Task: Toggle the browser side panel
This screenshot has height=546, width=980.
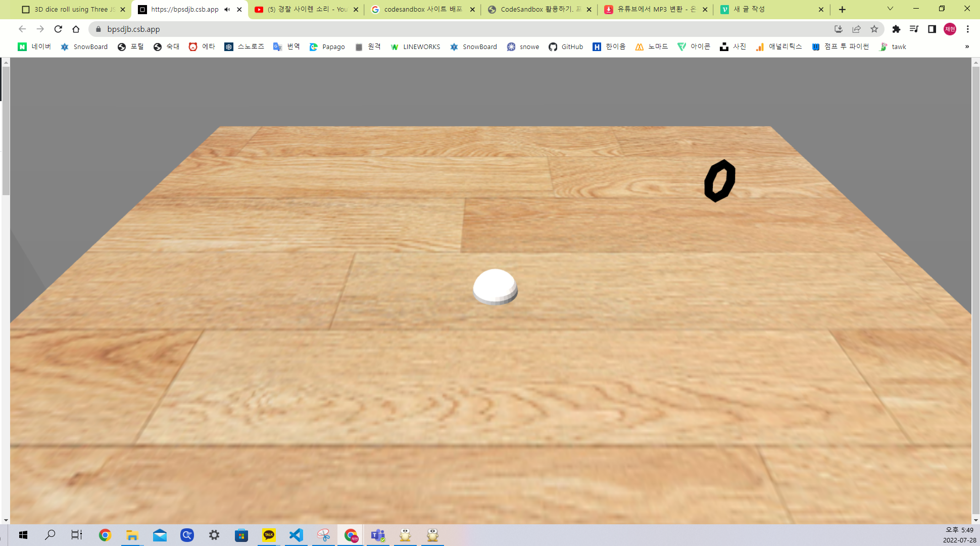Action: click(x=932, y=29)
